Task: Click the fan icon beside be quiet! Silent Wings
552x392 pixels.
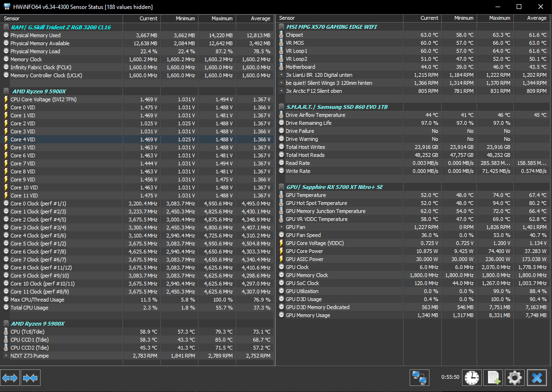Action: click(x=281, y=83)
